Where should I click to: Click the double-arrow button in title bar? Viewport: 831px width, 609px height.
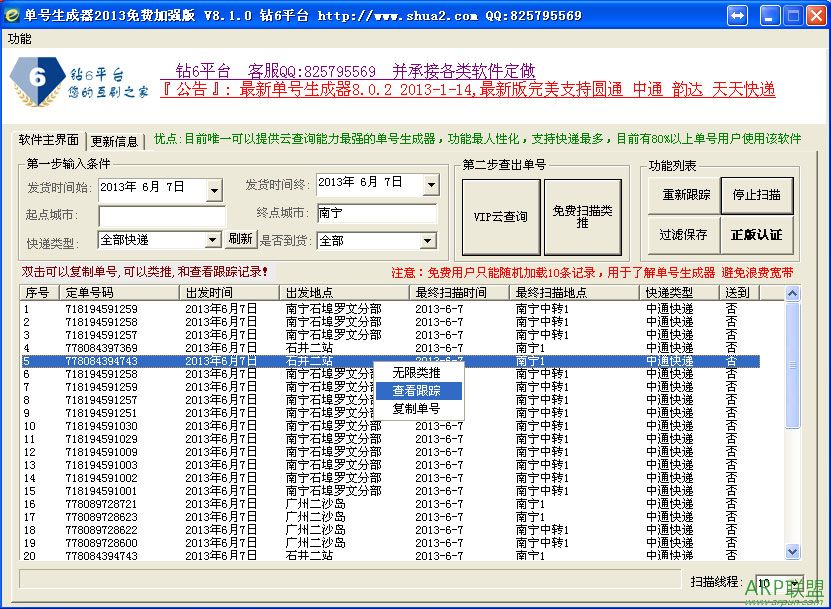pyautogui.click(x=737, y=16)
